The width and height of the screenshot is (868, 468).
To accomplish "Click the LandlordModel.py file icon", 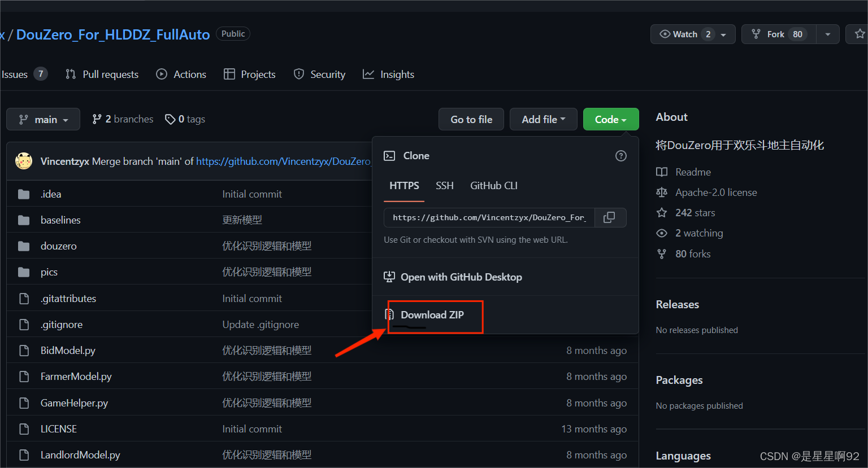I will [x=24, y=455].
